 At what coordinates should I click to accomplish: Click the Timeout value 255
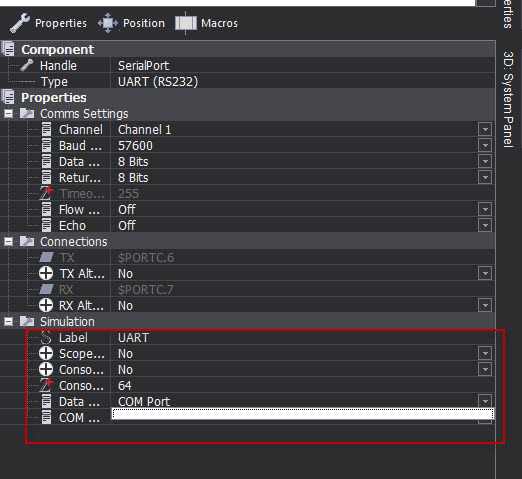point(128,194)
